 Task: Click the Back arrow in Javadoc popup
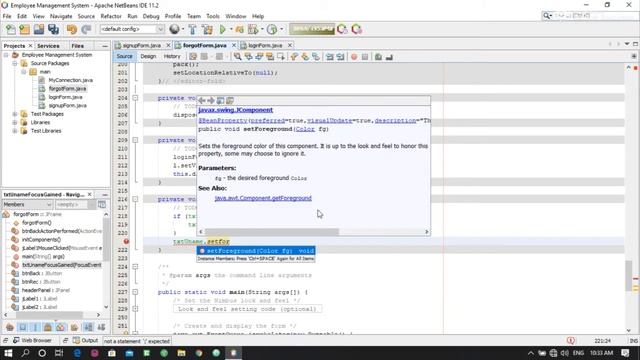coord(202,100)
